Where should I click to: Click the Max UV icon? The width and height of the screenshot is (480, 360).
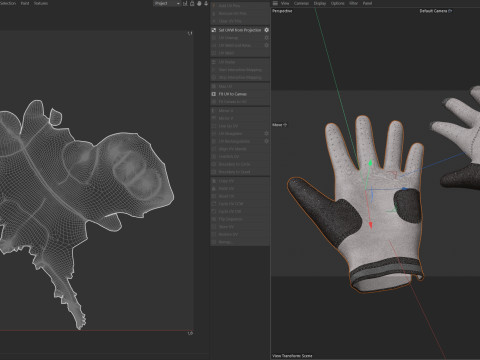tap(214, 86)
